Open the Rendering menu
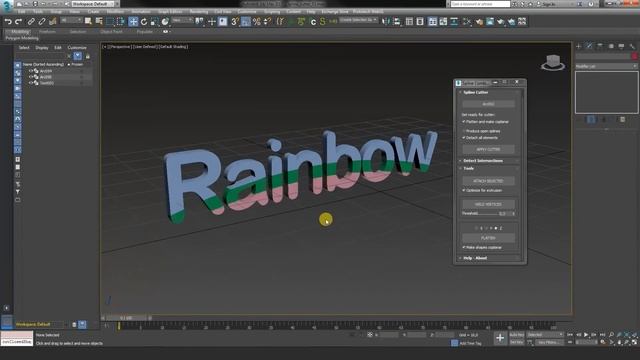 click(x=199, y=12)
